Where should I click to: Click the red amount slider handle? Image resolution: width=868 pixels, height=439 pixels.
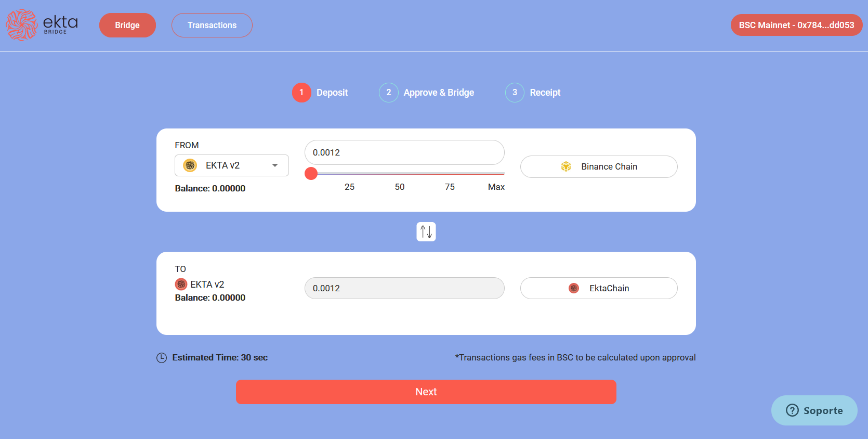coord(311,173)
